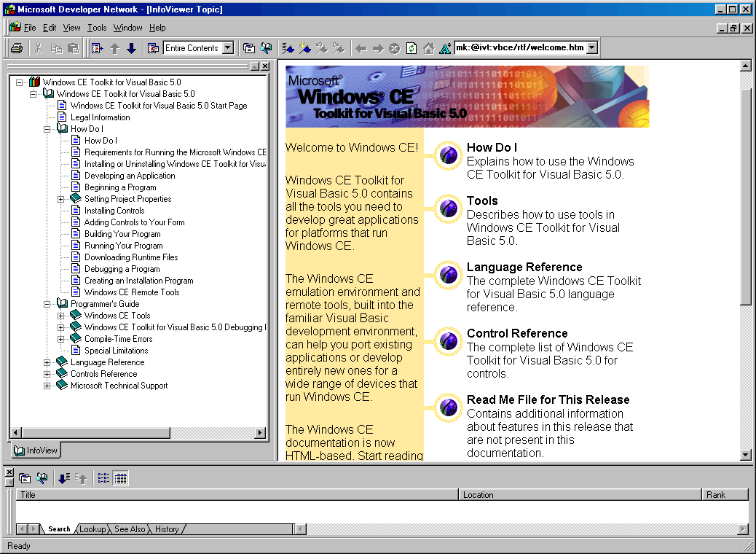Image resolution: width=756 pixels, height=554 pixels.
Task: Click the next result down-arrow icon in results pane
Action: [63, 478]
